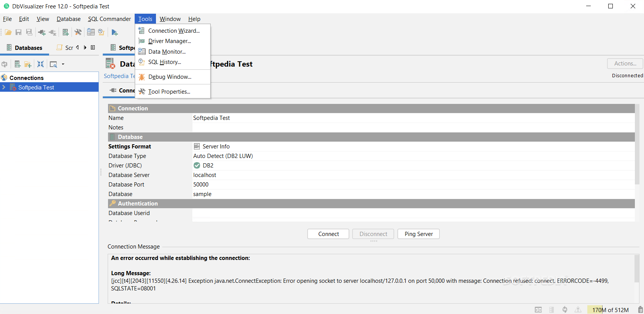This screenshot has height=314, width=644.
Task: Click the Data Monitor grid toolbar icon
Action: tap(91, 32)
